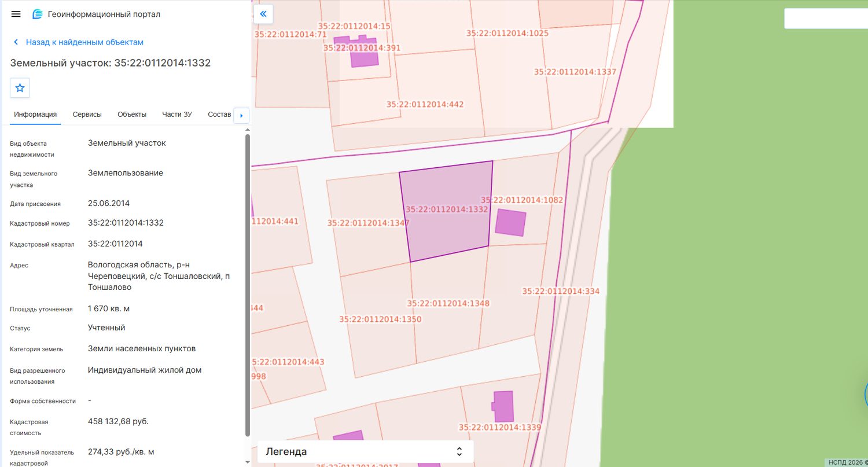Expand the Легенда panel

[x=365, y=451]
